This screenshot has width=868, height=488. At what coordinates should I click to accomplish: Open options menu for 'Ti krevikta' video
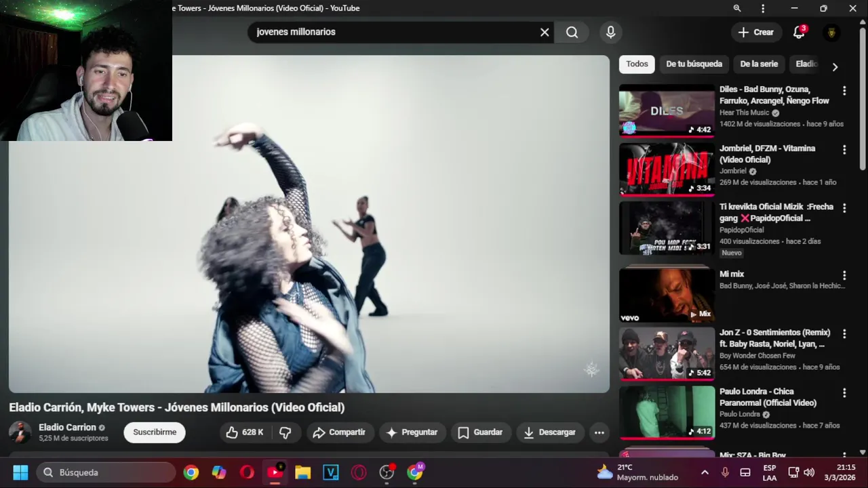pyautogui.click(x=844, y=208)
